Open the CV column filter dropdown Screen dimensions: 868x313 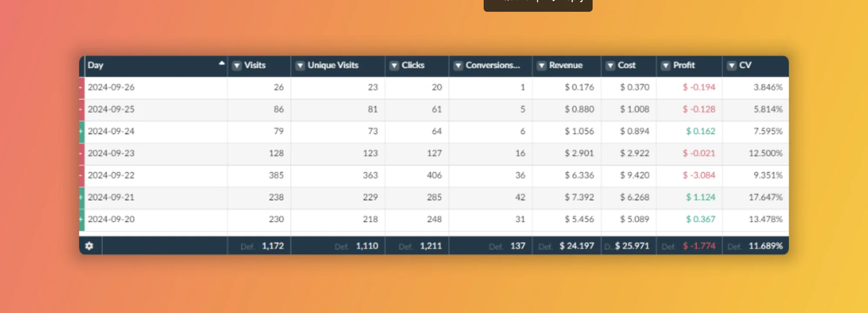pyautogui.click(x=732, y=65)
